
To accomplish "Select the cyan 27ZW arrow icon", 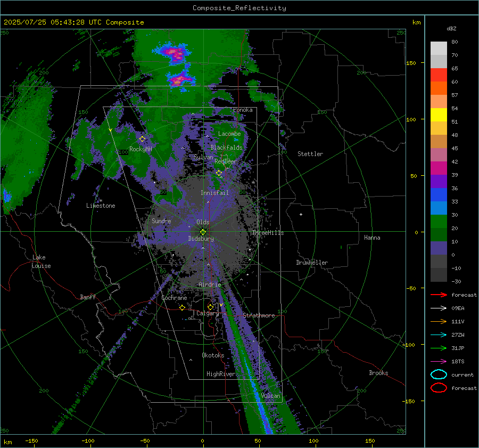I will point(439,335).
